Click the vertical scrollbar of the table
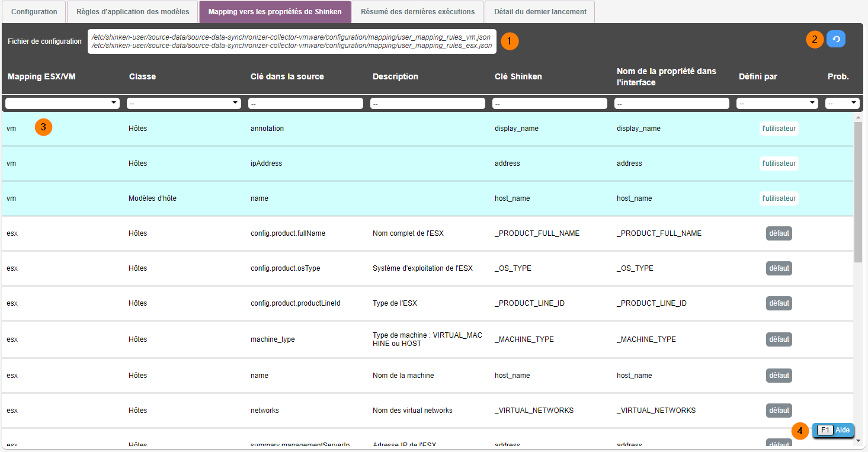The width and height of the screenshot is (868, 452). tap(858, 190)
